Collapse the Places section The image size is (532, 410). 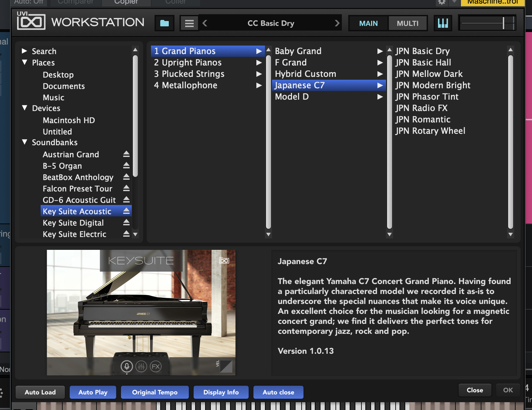[25, 62]
